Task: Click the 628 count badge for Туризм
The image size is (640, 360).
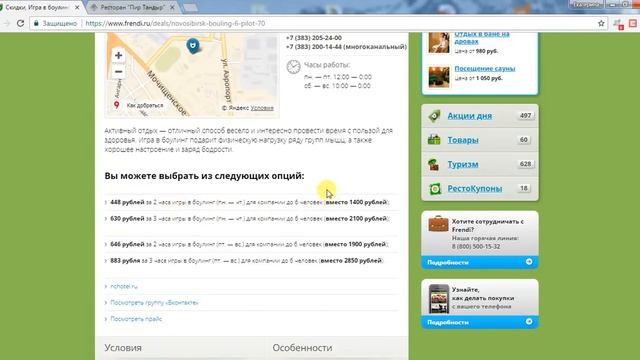Action: (525, 164)
